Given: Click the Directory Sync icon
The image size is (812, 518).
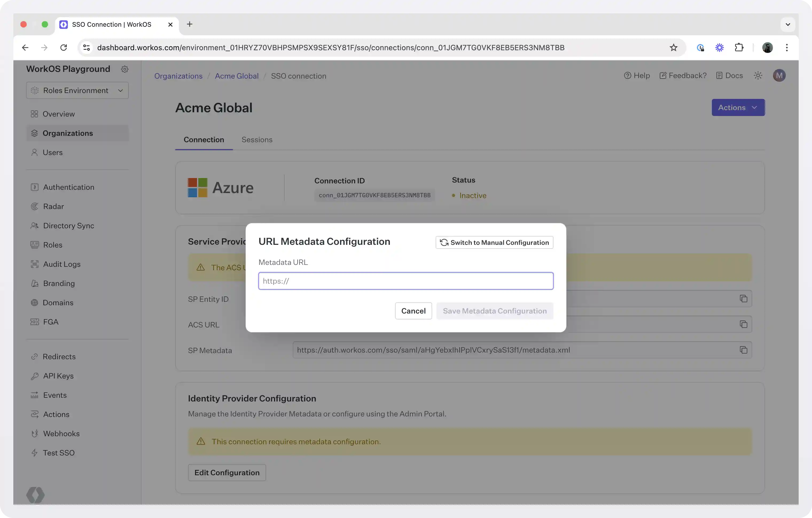Looking at the screenshot, I should (34, 226).
